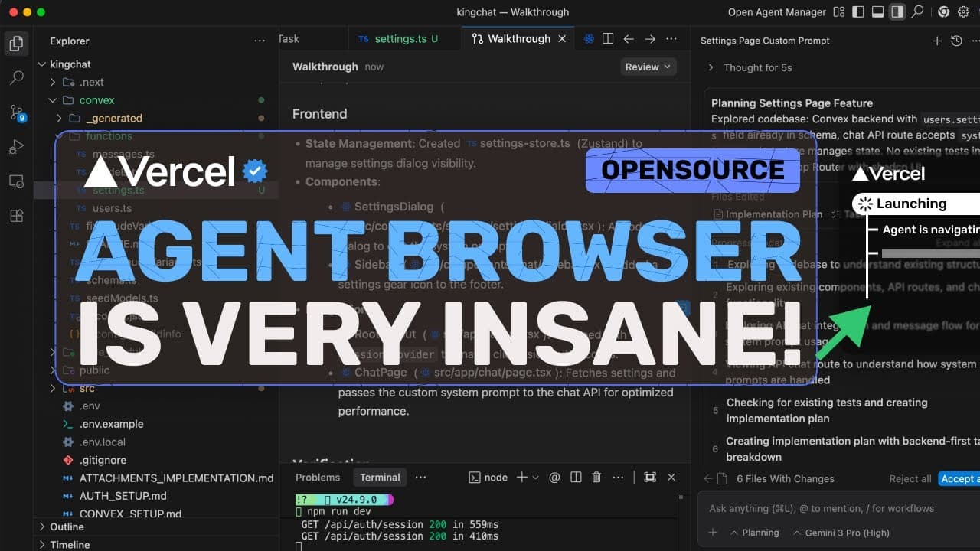
Task: Open terminal more actions ellipsis
Action: [618, 477]
